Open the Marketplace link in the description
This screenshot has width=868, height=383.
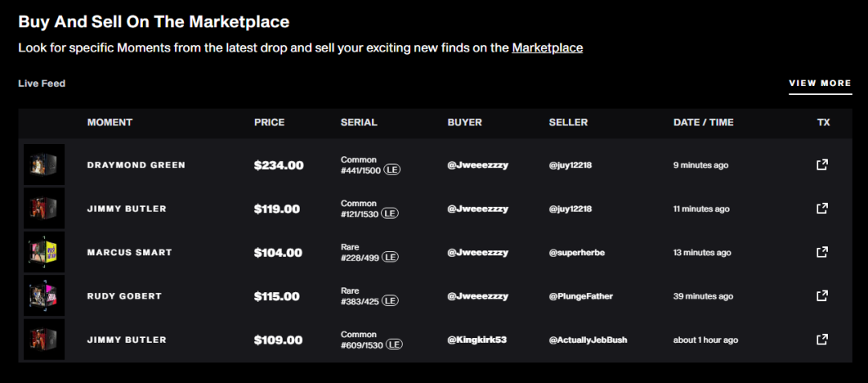point(547,47)
